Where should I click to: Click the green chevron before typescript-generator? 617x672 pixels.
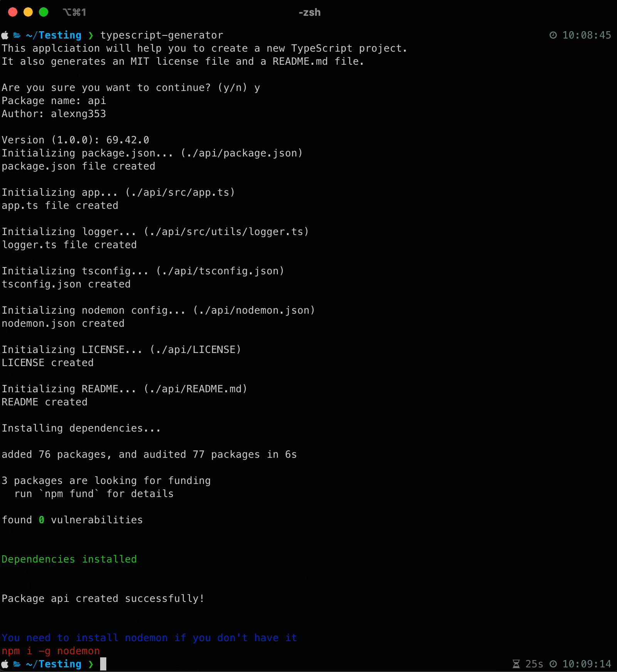tap(91, 35)
